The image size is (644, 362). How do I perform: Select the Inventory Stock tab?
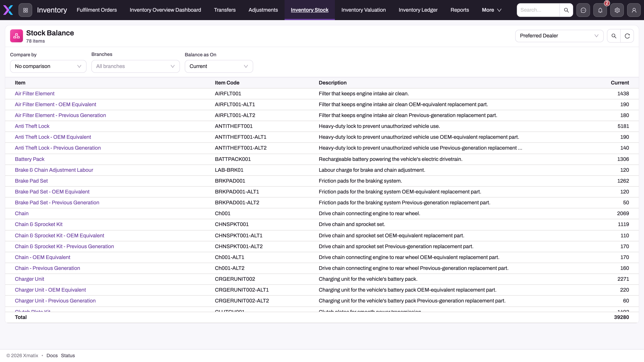[x=310, y=10]
